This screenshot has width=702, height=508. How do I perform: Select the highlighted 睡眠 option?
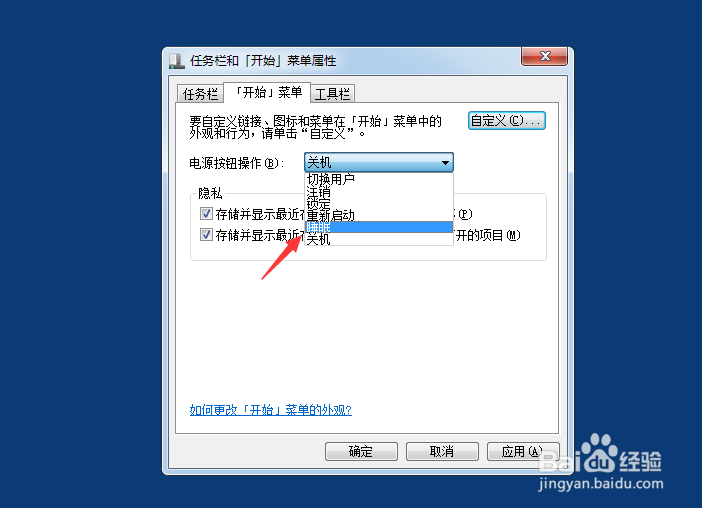[x=379, y=227]
